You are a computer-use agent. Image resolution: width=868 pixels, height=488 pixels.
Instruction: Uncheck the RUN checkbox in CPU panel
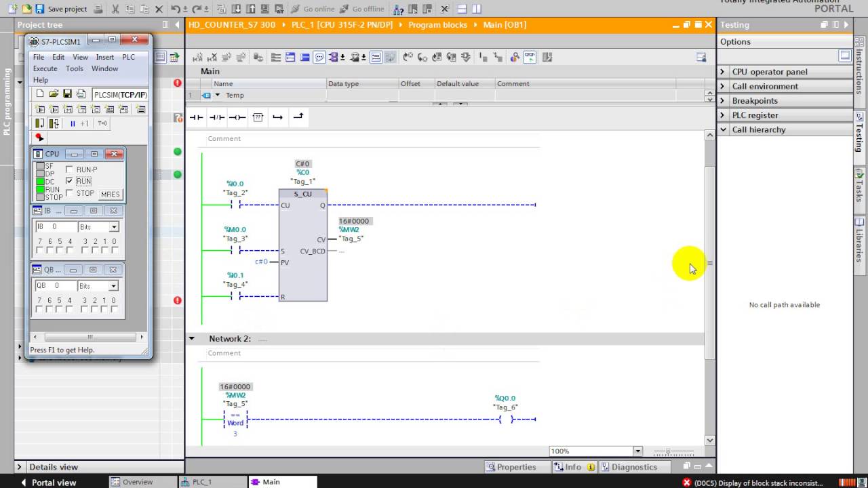(69, 180)
